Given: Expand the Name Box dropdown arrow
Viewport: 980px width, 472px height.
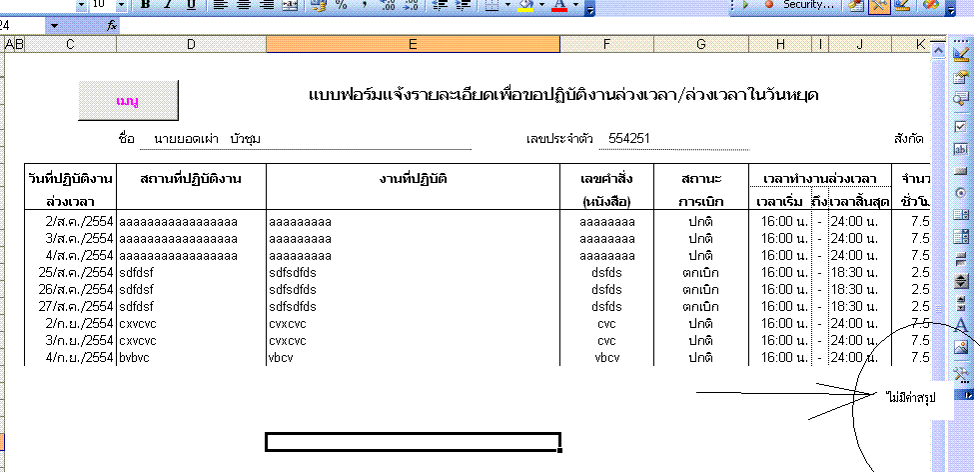Looking at the screenshot, I should point(53,24).
